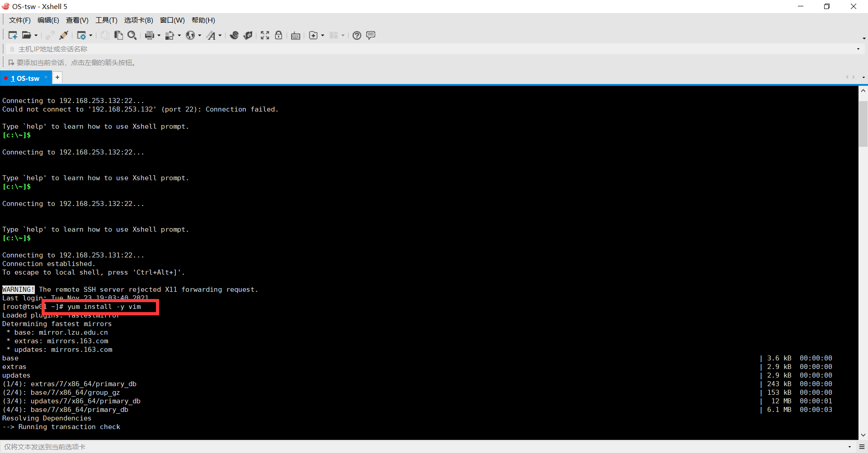Click the file transfer icon

pyautogui.click(x=170, y=35)
